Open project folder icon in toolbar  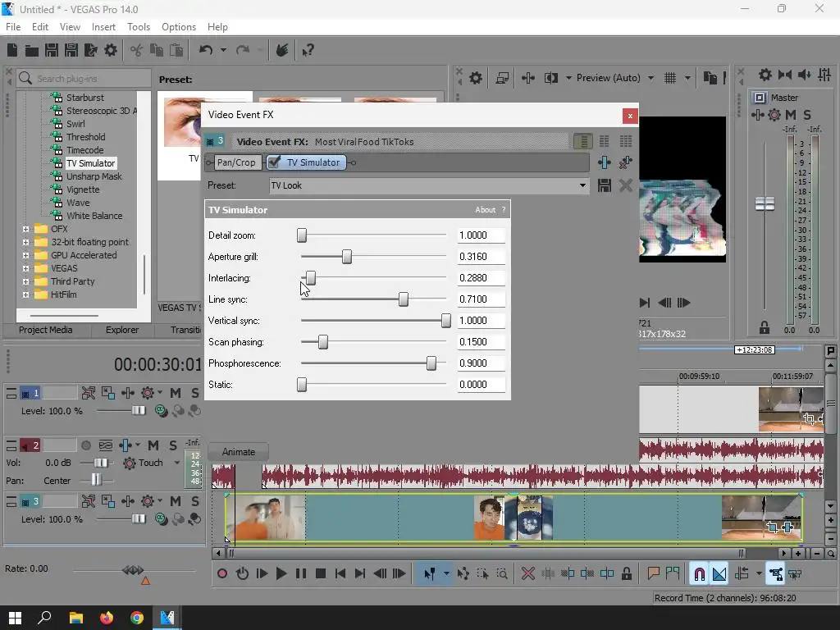[x=32, y=50]
